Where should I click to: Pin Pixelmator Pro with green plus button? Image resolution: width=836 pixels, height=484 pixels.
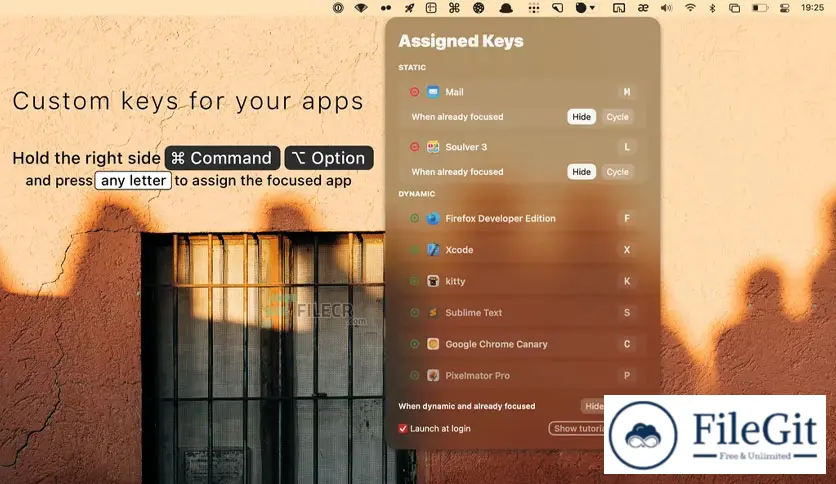tap(414, 375)
